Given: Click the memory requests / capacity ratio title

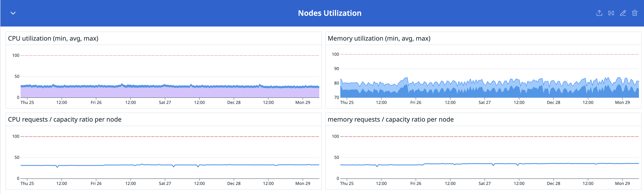Looking at the screenshot, I should 390,119.
